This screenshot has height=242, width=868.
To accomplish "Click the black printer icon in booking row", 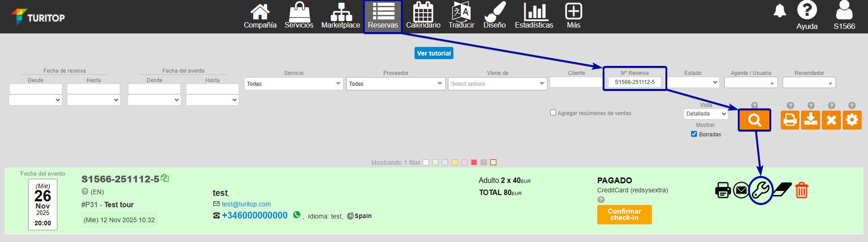I will [723, 190].
